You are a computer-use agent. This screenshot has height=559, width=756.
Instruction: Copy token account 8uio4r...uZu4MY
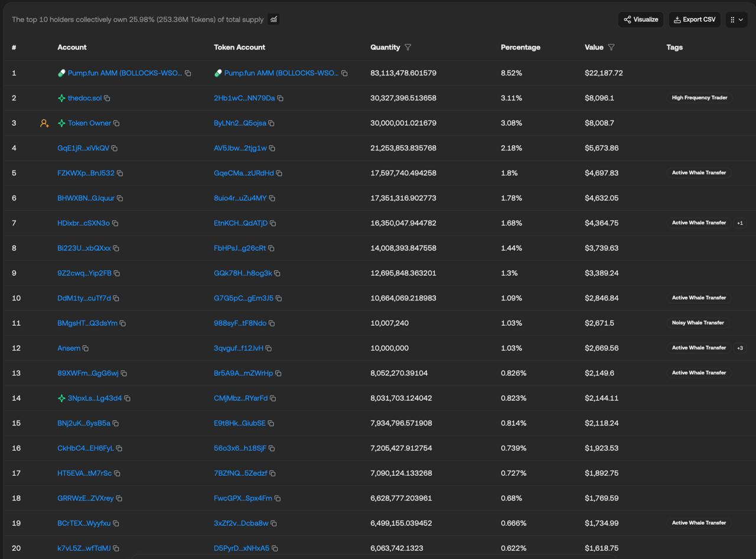[x=272, y=198]
